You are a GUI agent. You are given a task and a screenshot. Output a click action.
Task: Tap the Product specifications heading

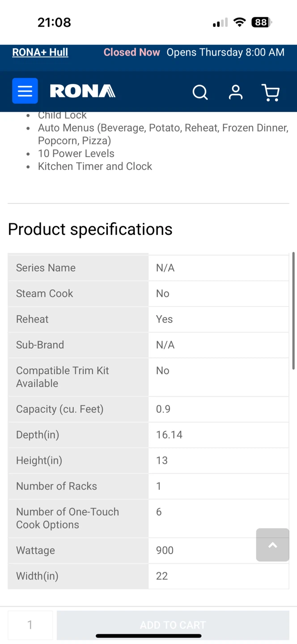coord(90,229)
